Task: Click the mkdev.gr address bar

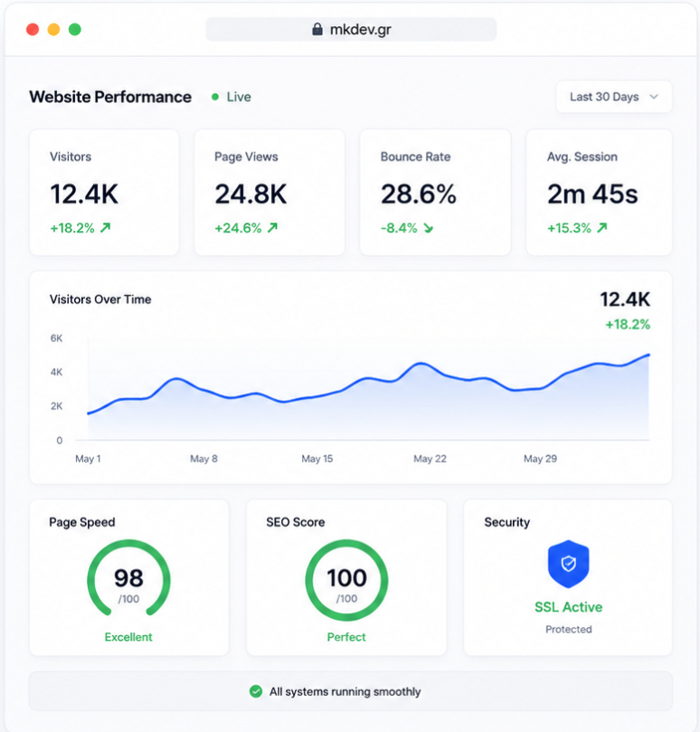Action: coord(351,30)
